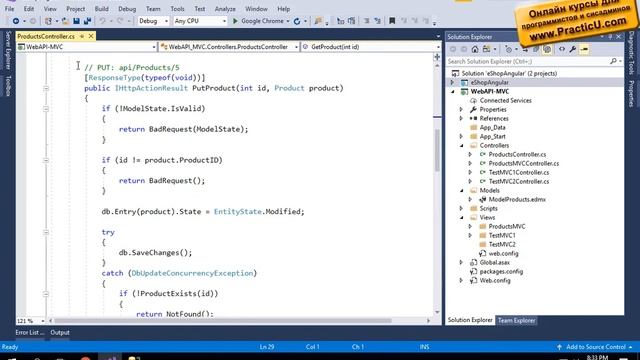Image resolution: width=640 pixels, height=360 pixels.
Task: Open Properties wrench icon in Solution Explorer
Action: coord(573,49)
